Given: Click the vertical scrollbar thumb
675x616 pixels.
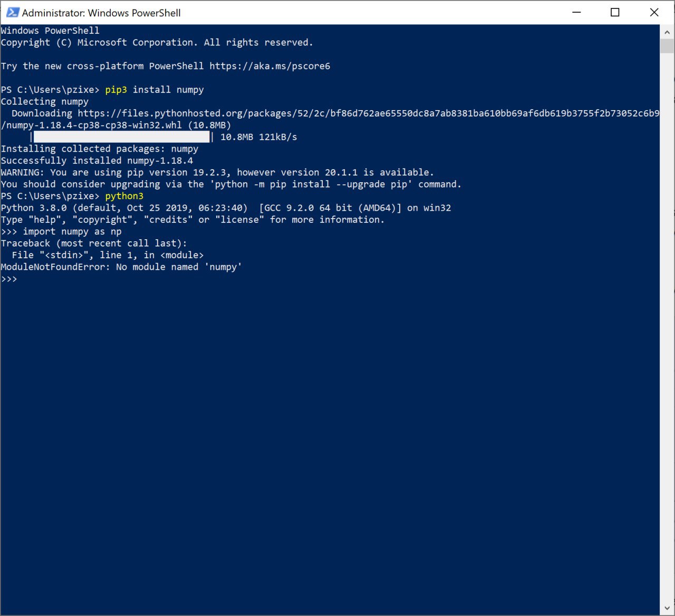Looking at the screenshot, I should [667, 46].
